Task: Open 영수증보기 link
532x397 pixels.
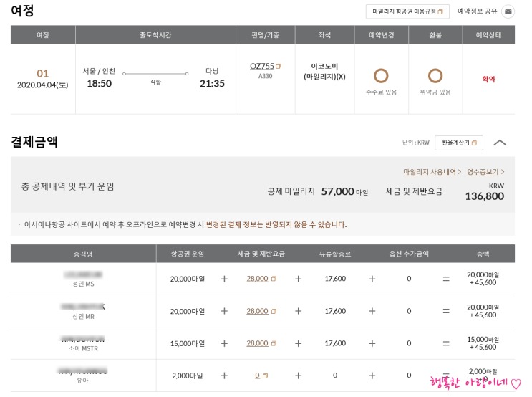Action: [483, 172]
